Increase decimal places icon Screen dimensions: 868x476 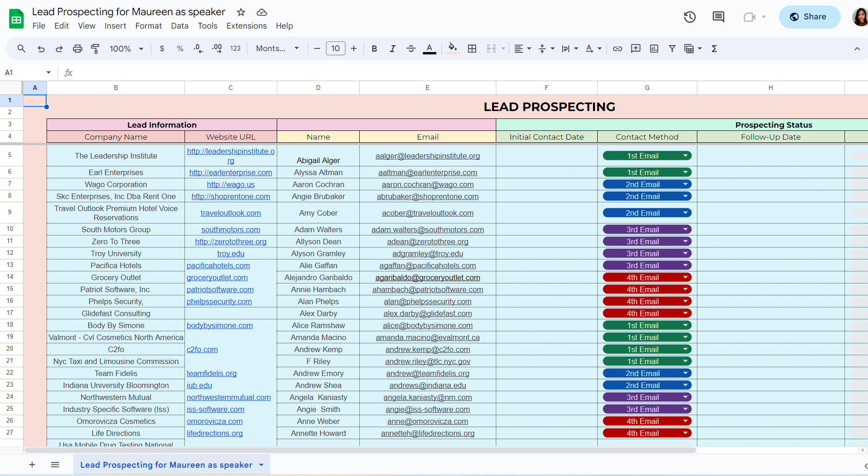click(x=217, y=48)
